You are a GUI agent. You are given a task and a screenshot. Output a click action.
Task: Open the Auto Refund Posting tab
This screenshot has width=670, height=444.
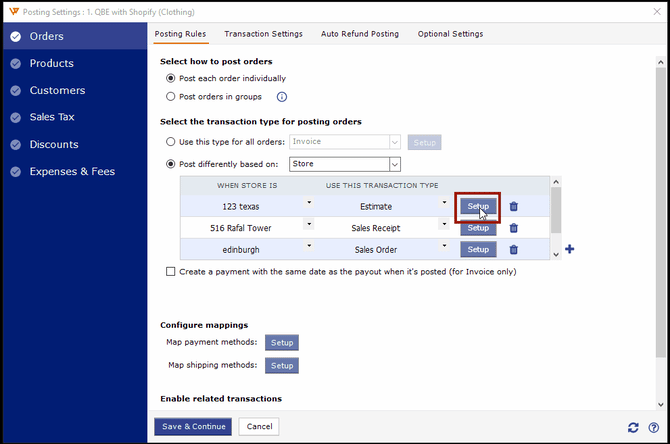coord(359,34)
